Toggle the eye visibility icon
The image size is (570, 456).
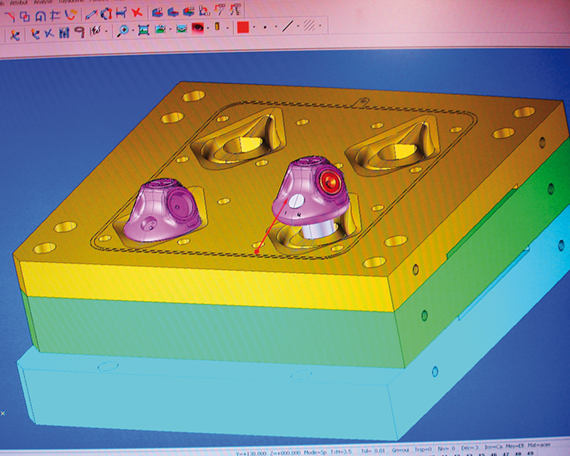[x=198, y=28]
